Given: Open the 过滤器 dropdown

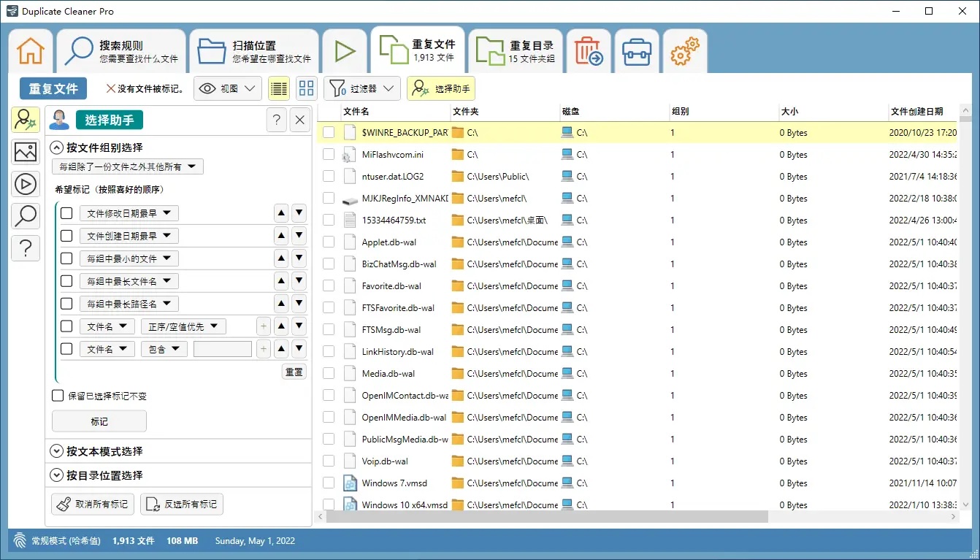Looking at the screenshot, I should (361, 88).
